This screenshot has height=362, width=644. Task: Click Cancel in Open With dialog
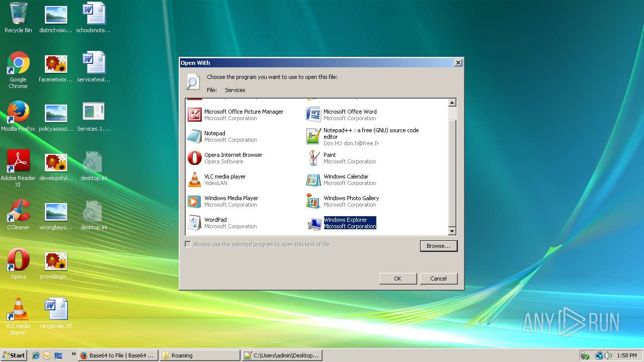click(438, 279)
